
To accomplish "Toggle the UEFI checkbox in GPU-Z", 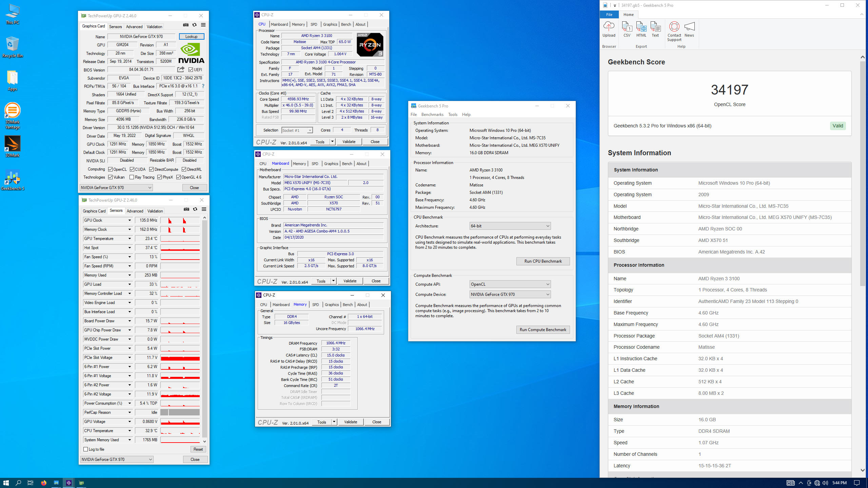I will pyautogui.click(x=191, y=70).
